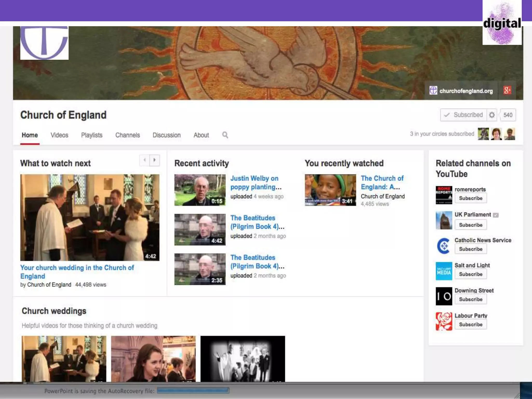The image size is (532, 399).
Task: Switch to the Videos tab
Action: coord(59,135)
